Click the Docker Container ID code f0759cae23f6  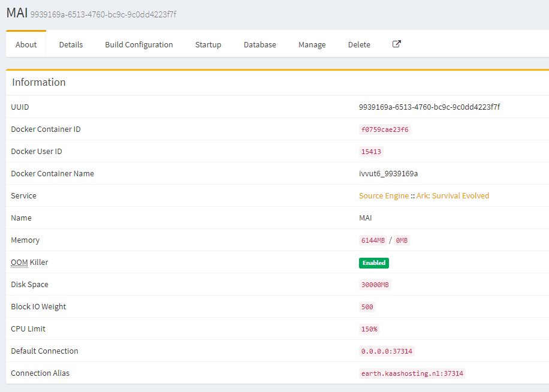pyautogui.click(x=385, y=129)
